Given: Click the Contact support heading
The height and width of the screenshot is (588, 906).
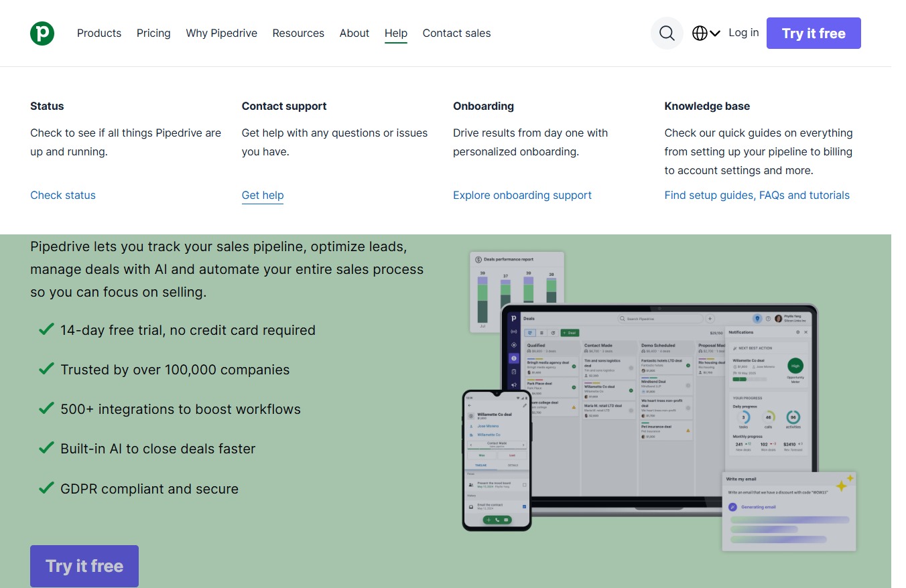Looking at the screenshot, I should 284,106.
